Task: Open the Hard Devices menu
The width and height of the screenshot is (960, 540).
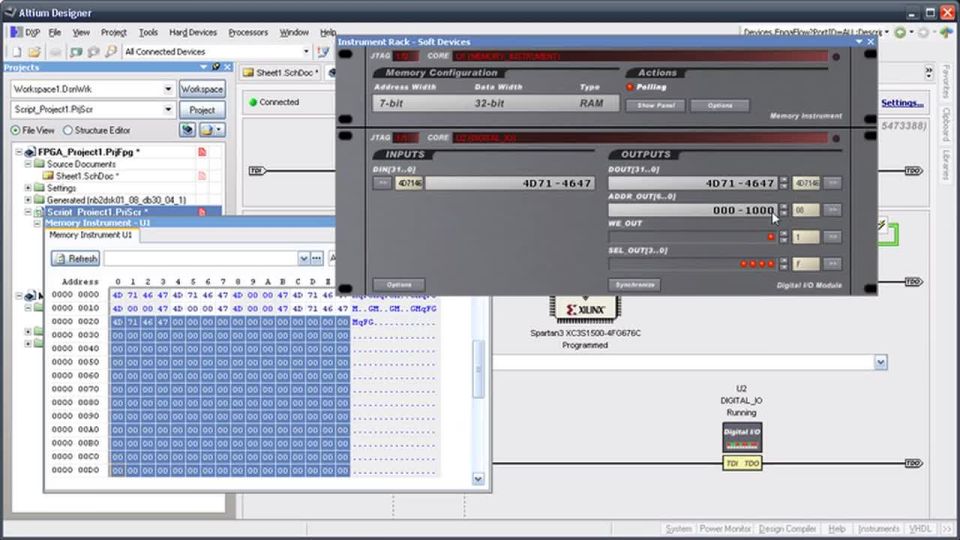Action: click(x=193, y=32)
